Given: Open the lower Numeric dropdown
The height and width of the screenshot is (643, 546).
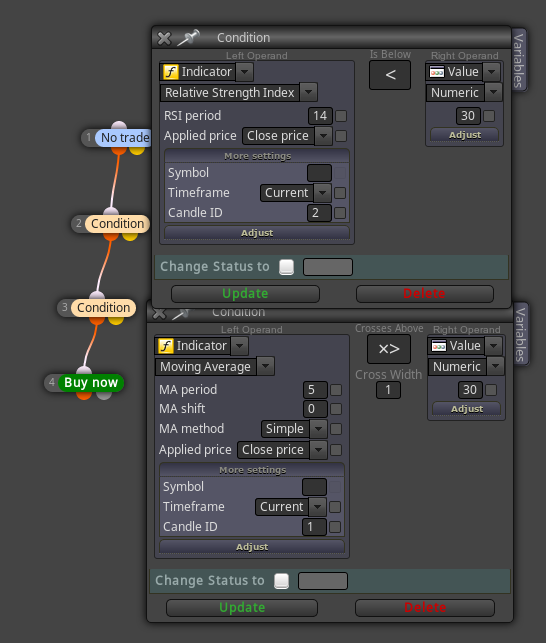Looking at the screenshot, I should pyautogui.click(x=496, y=366).
